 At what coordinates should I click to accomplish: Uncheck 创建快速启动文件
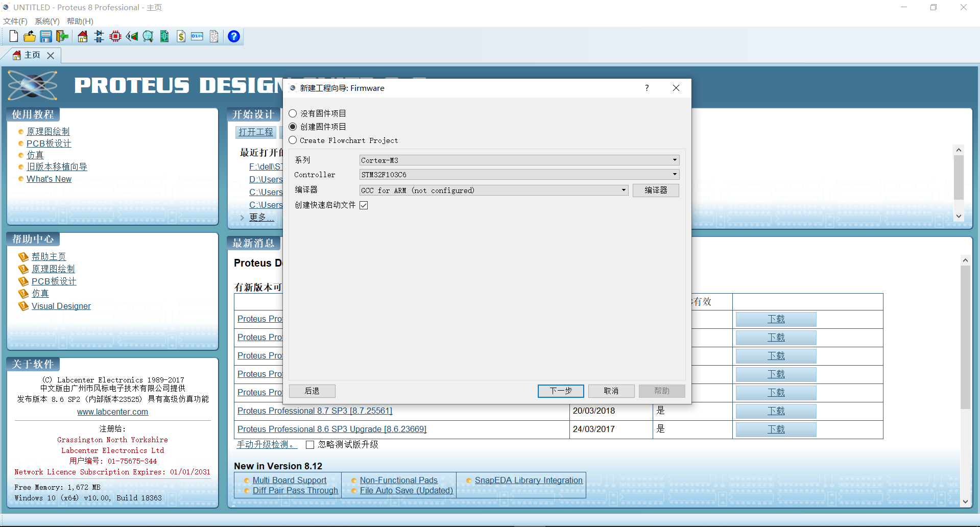pos(364,205)
